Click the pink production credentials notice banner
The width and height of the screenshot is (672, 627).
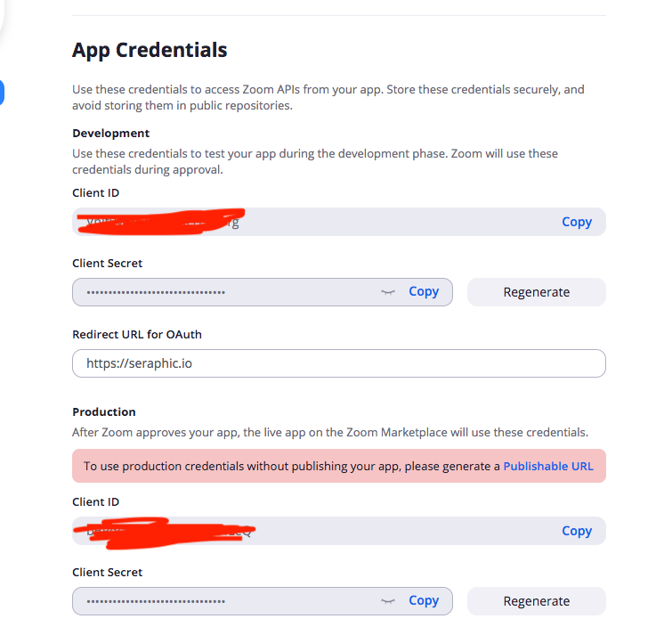pyautogui.click(x=285, y=466)
